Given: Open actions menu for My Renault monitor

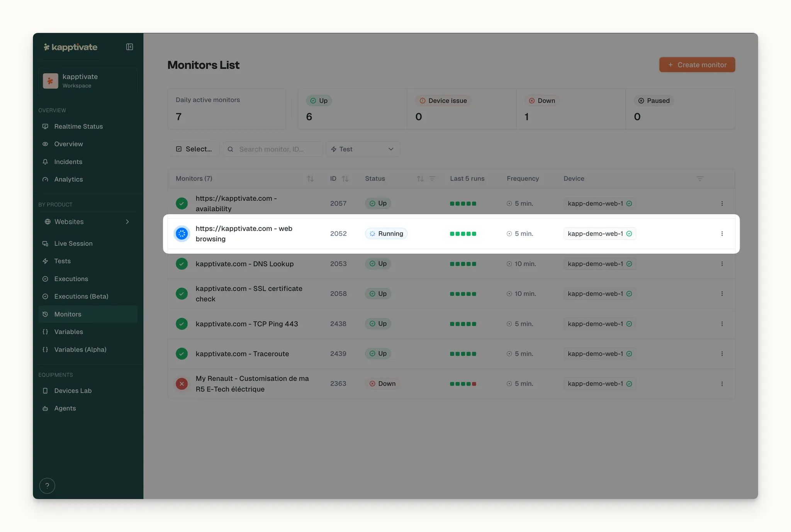Looking at the screenshot, I should (x=722, y=384).
